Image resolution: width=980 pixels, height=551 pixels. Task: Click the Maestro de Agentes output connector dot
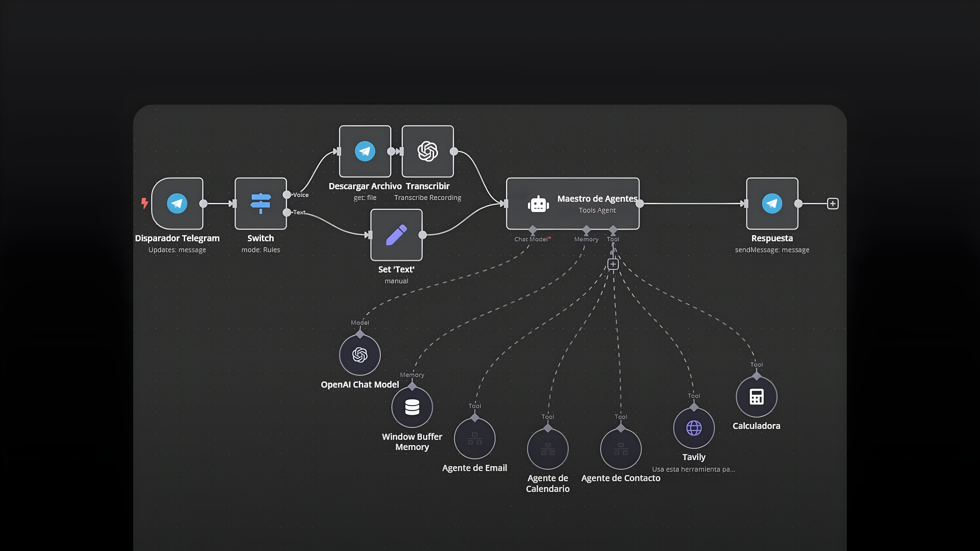[640, 203]
